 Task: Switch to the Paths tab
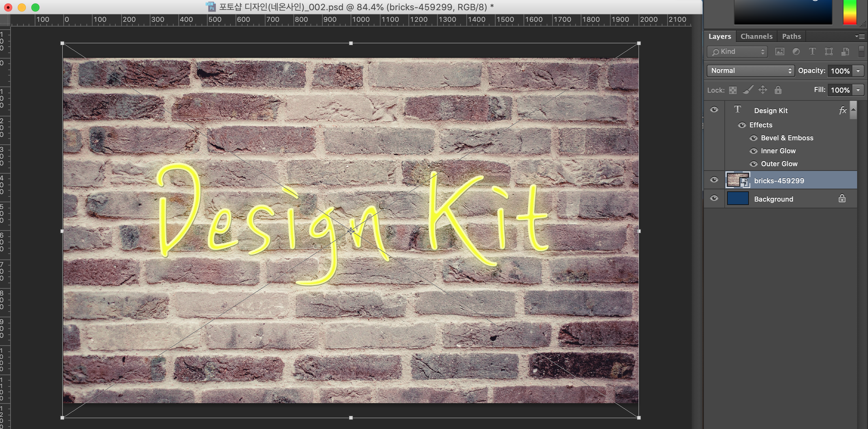click(x=791, y=36)
